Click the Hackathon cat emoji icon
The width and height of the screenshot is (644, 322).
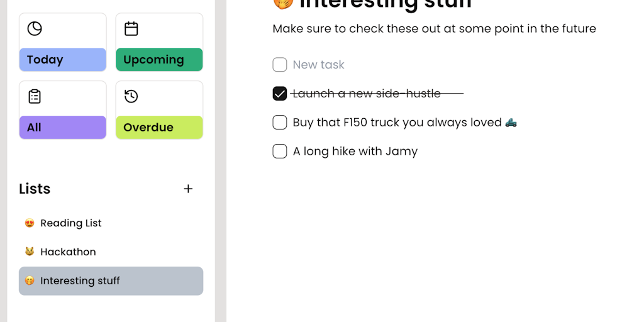[x=29, y=252]
